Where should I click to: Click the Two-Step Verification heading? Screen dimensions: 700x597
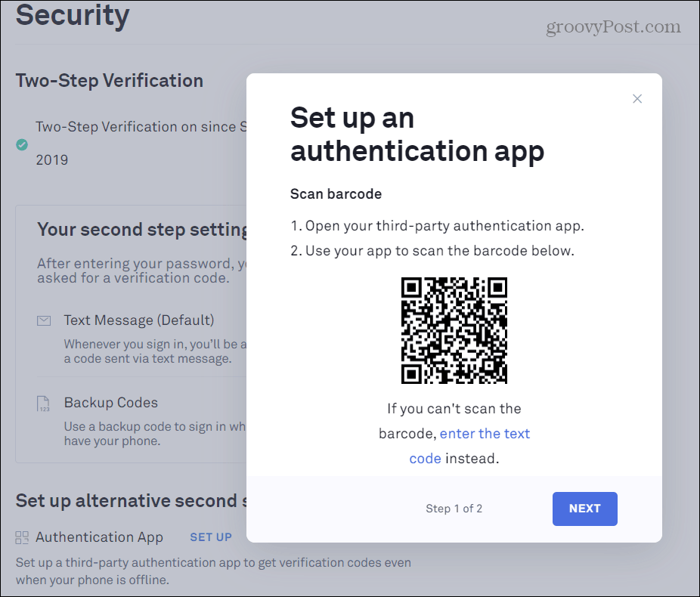click(110, 81)
